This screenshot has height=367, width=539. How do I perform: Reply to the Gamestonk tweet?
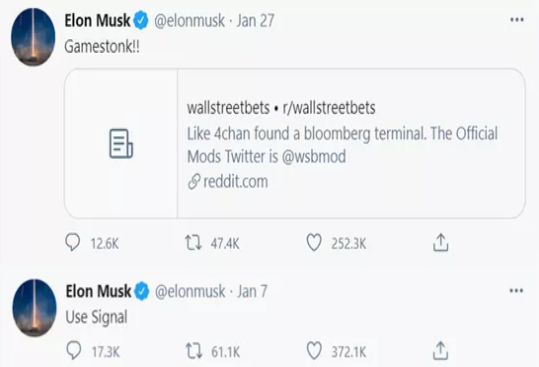(73, 243)
